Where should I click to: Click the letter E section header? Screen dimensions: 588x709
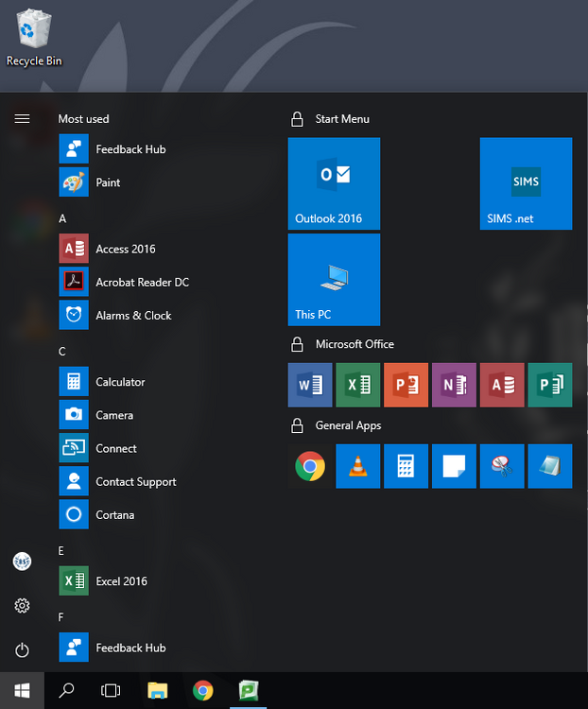61,551
